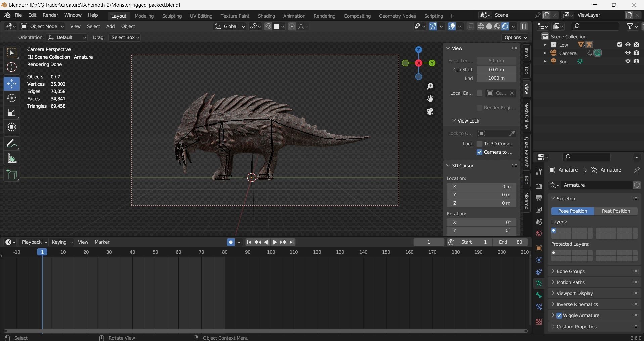The width and height of the screenshot is (644, 341).
Task: Toggle Wiggle Armature checkbox
Action: [559, 315]
